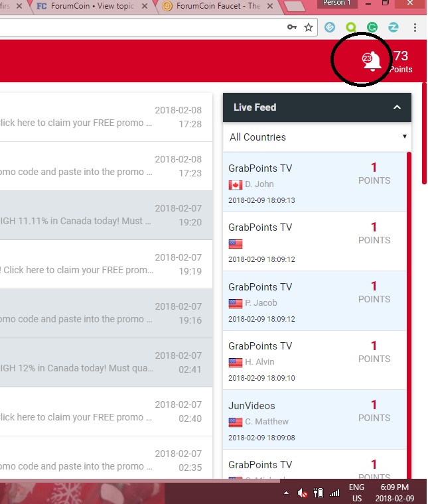Screen dimensions: 428x504
Task: Open the All Countries dropdown
Action: tap(317, 137)
